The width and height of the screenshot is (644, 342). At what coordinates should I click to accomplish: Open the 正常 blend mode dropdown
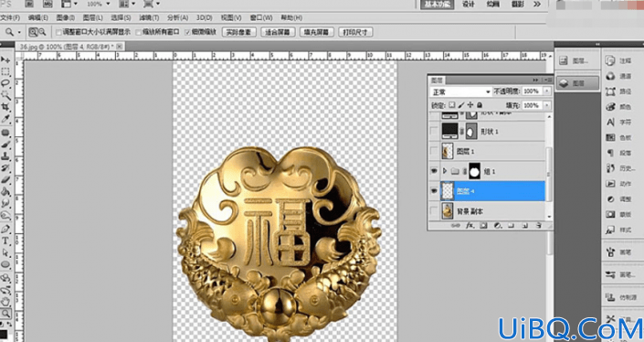(460, 91)
